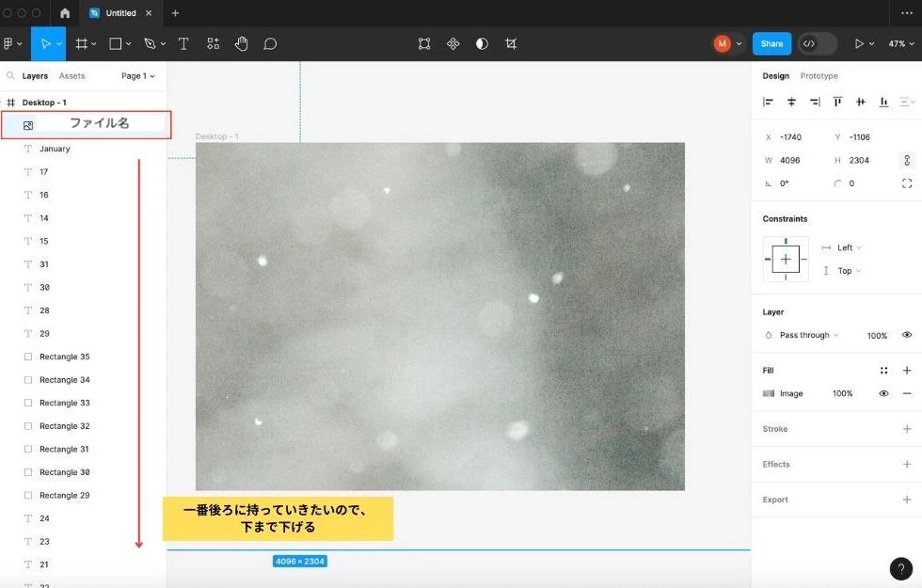This screenshot has width=922, height=588.
Task: Switch to the Prototype tab
Action: (819, 76)
